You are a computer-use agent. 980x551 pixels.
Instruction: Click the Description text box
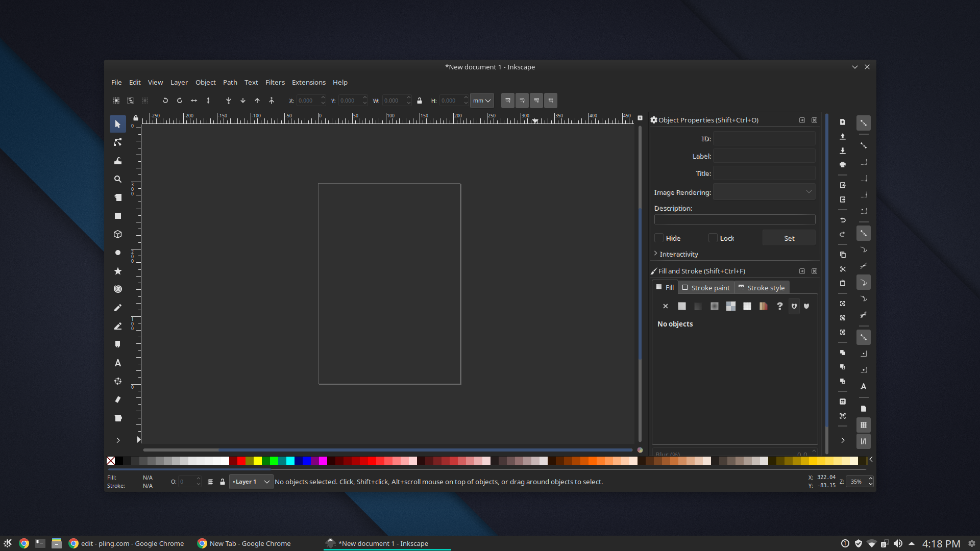click(735, 219)
